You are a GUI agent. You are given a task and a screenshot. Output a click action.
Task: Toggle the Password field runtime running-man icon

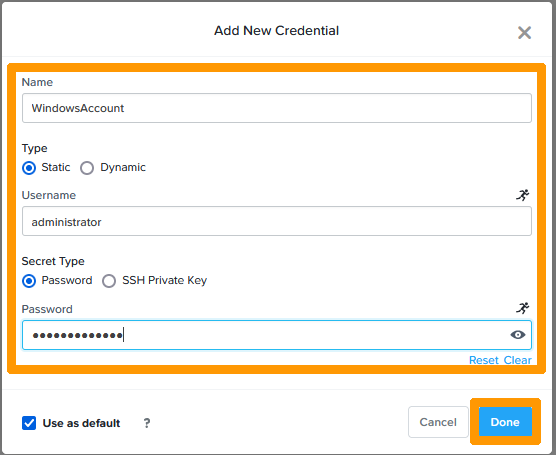523,308
